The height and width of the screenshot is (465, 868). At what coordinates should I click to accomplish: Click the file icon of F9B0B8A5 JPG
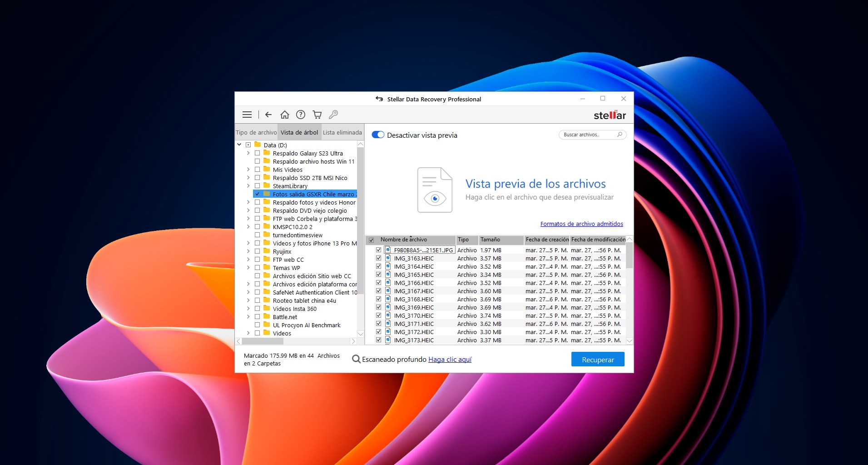click(x=388, y=250)
